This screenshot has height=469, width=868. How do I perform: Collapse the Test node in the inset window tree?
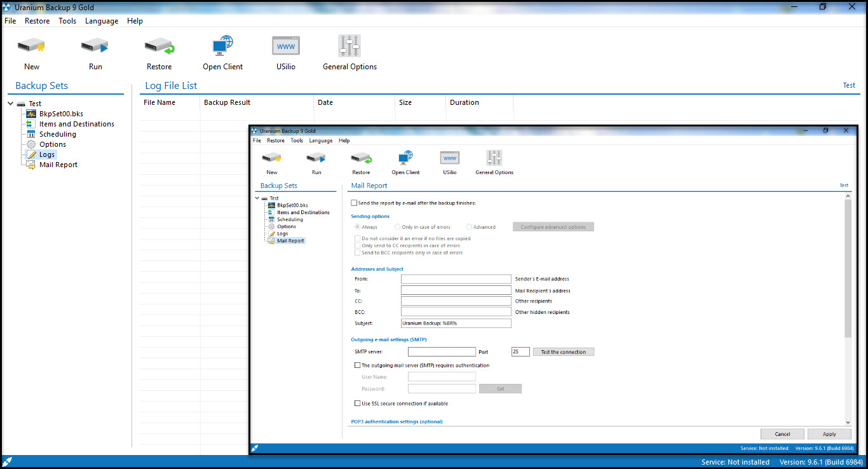point(257,198)
